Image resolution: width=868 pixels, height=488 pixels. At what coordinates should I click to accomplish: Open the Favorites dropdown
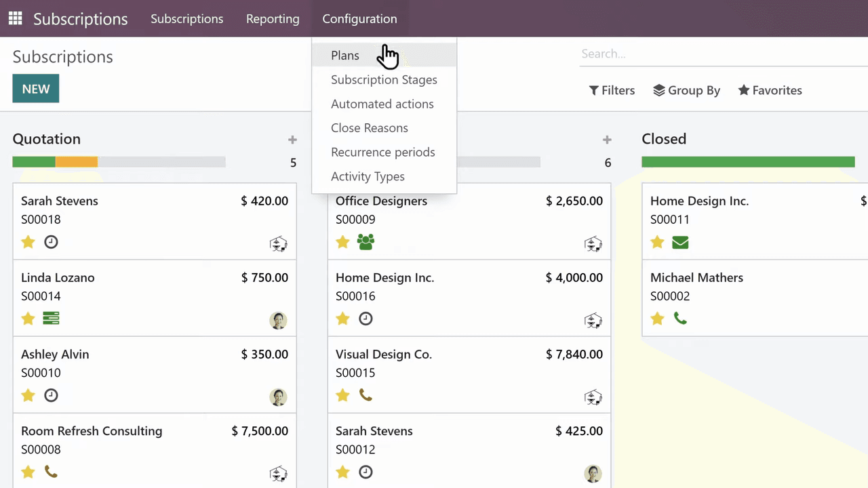(x=770, y=90)
